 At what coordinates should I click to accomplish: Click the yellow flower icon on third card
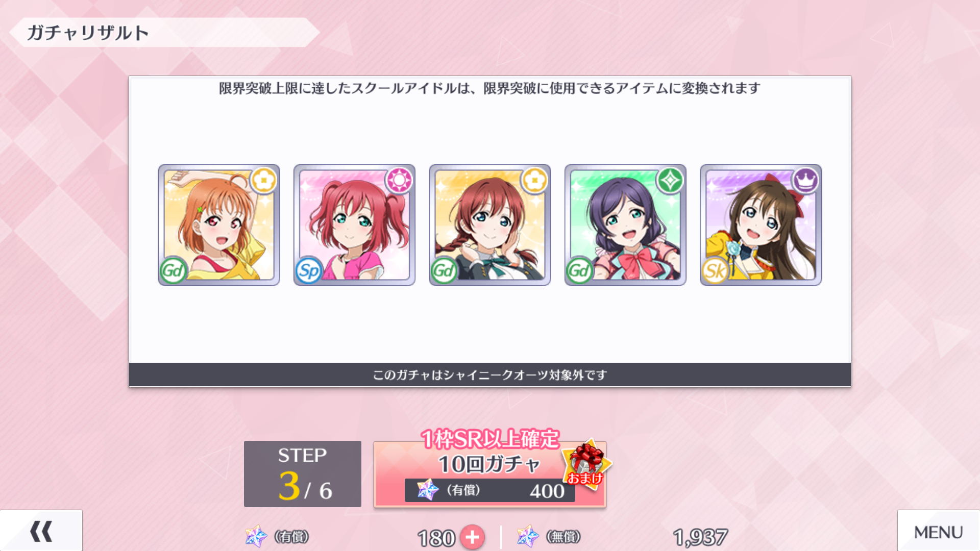(535, 180)
